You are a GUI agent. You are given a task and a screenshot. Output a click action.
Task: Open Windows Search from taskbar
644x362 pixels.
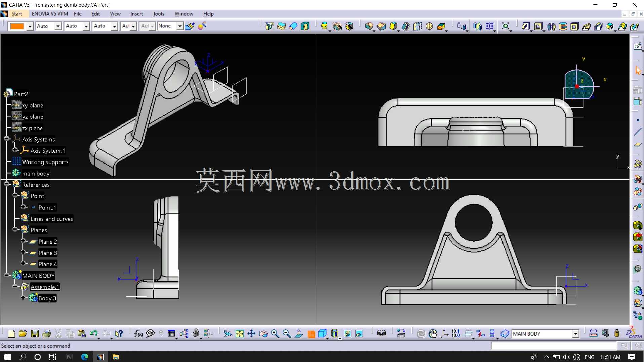click(23, 357)
